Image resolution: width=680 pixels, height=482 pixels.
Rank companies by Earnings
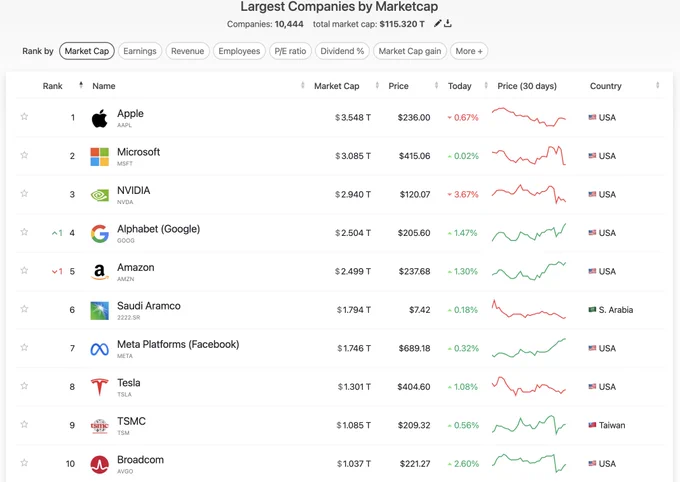[140, 51]
